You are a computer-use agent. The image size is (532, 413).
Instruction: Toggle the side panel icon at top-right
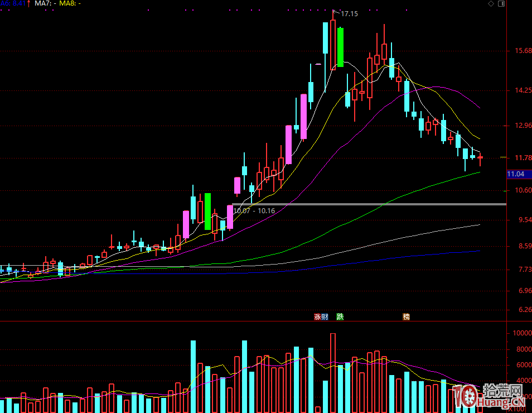point(501,4)
